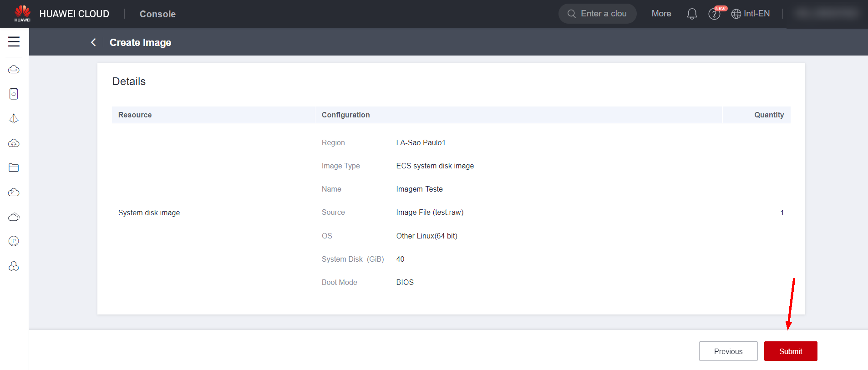Open the cloud disk device sidebar icon
The height and width of the screenshot is (370, 868).
pyautogui.click(x=14, y=94)
